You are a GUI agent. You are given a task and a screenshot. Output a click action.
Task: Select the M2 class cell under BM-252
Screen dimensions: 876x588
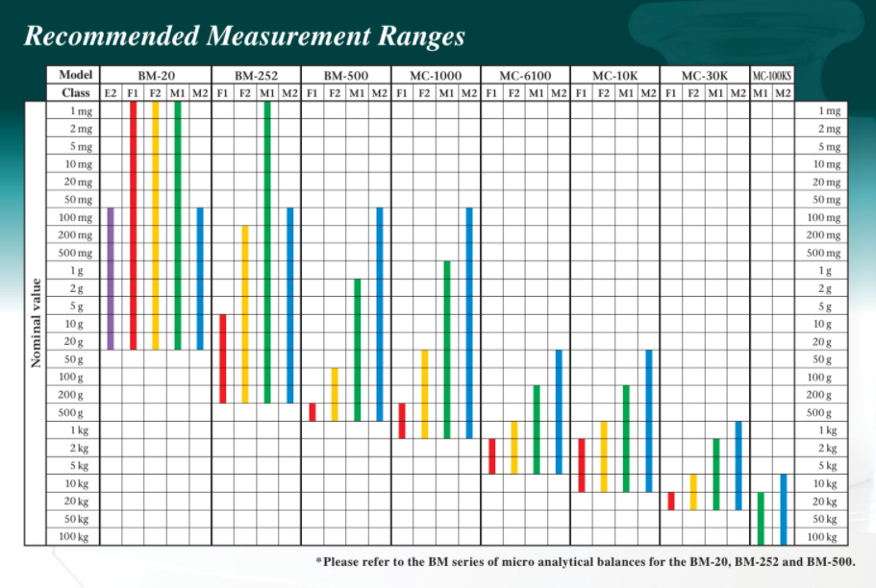pos(290,93)
